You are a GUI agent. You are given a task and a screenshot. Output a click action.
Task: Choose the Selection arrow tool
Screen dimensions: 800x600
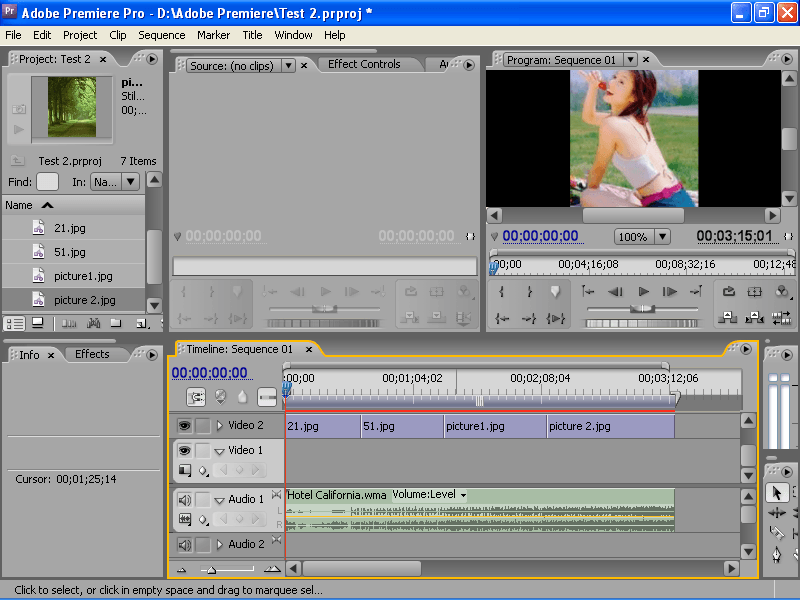pos(777,492)
